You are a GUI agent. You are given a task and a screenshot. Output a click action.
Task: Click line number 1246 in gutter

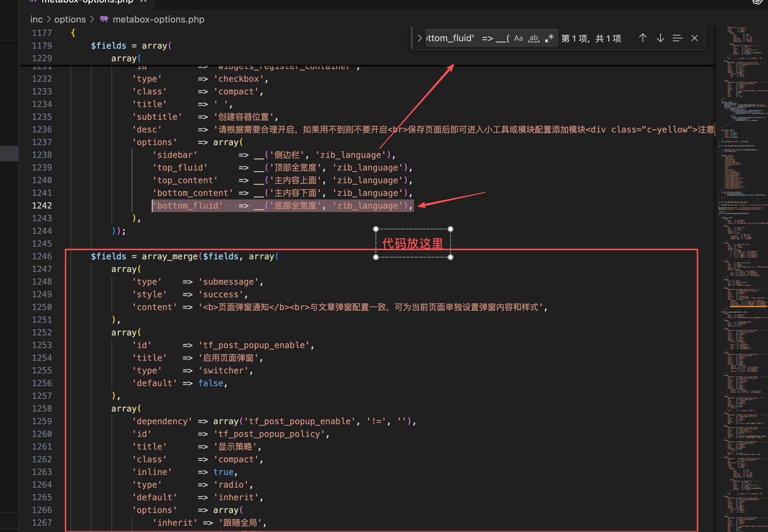pyautogui.click(x=42, y=256)
